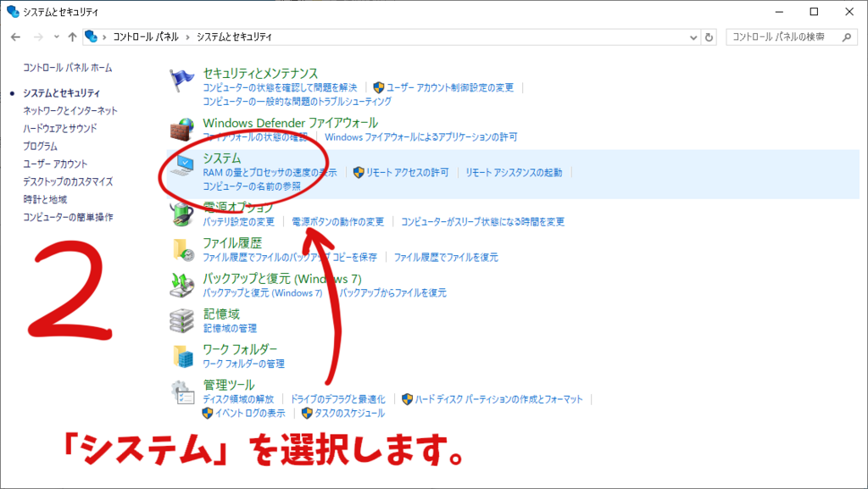Click the Security and Maintenance flag icon
868x489 pixels.
click(x=181, y=82)
